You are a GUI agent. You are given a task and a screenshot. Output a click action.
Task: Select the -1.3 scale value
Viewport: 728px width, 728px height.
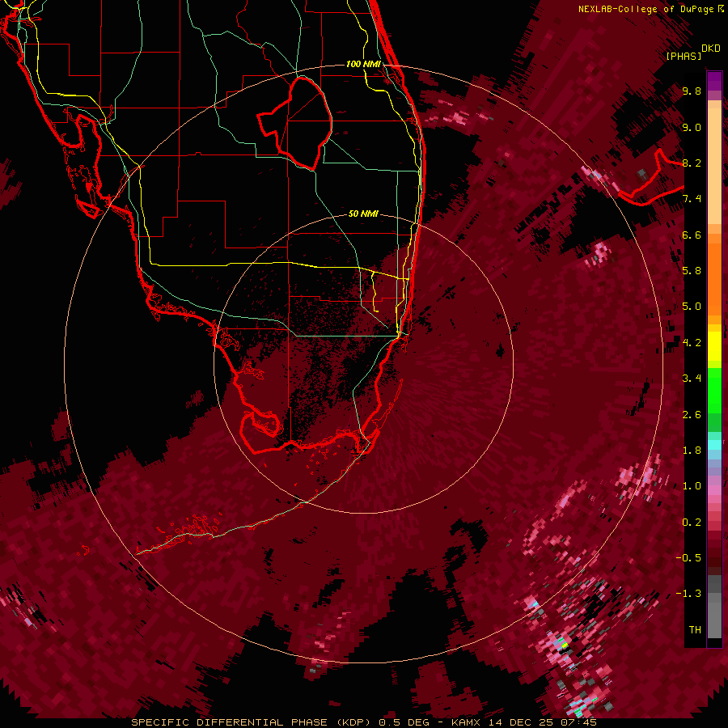(x=689, y=594)
